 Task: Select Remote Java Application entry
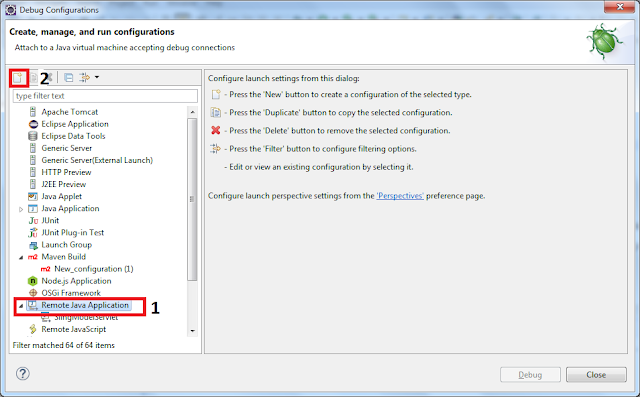coord(85,305)
